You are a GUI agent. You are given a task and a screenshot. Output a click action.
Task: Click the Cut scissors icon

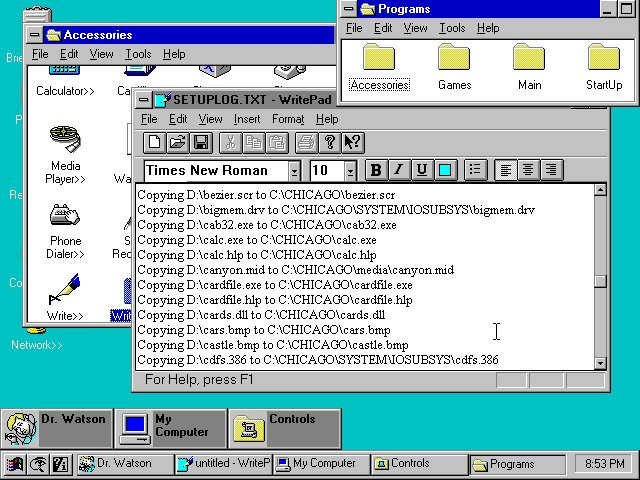(231, 142)
